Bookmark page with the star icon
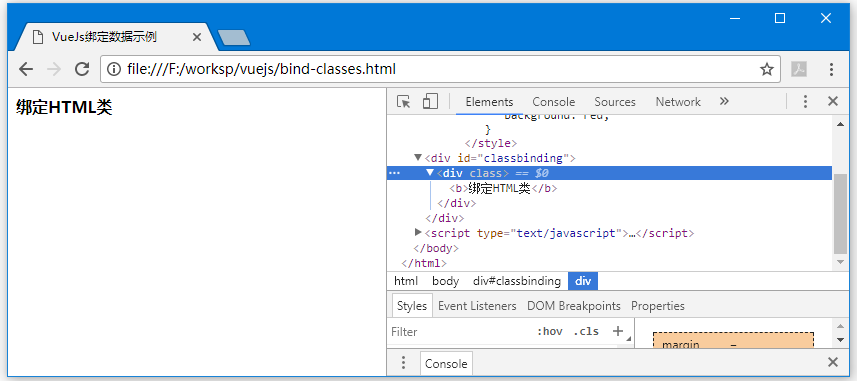The height and width of the screenshot is (381, 857). click(x=767, y=69)
